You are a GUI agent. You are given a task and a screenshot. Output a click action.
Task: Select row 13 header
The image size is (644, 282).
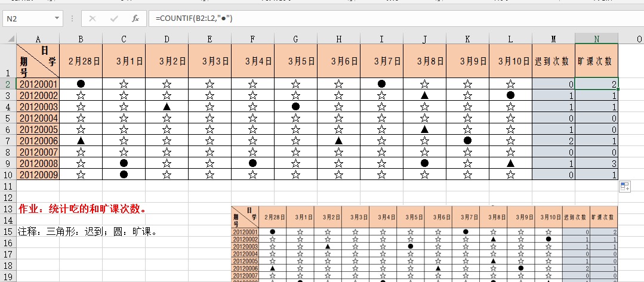click(x=8, y=209)
